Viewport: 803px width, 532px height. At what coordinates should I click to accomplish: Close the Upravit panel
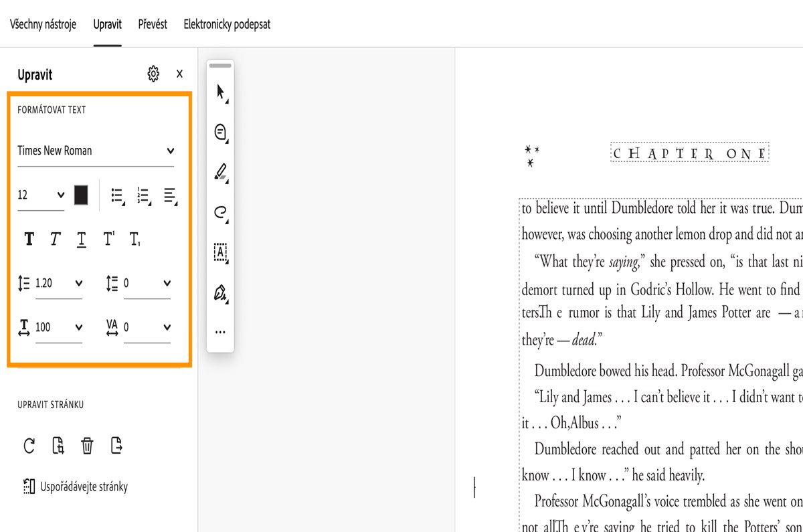click(x=179, y=74)
